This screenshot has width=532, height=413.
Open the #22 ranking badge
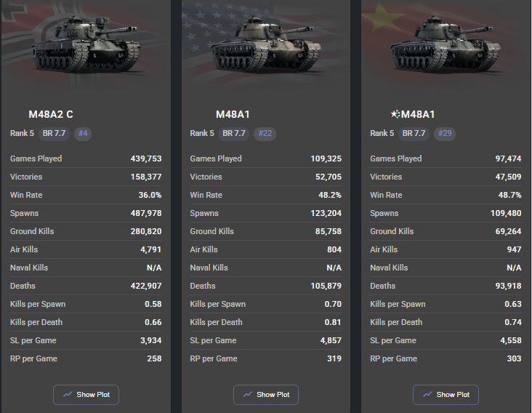(x=265, y=133)
